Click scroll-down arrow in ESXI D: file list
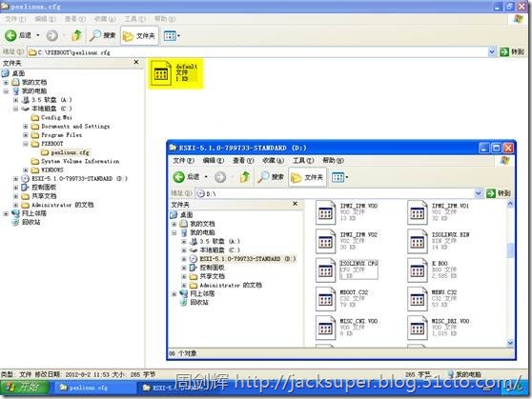This screenshot has height=399, width=532. tap(510, 343)
